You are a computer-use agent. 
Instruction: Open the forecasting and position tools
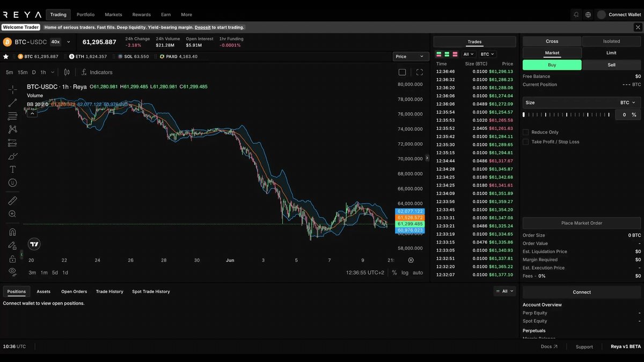[x=12, y=143]
